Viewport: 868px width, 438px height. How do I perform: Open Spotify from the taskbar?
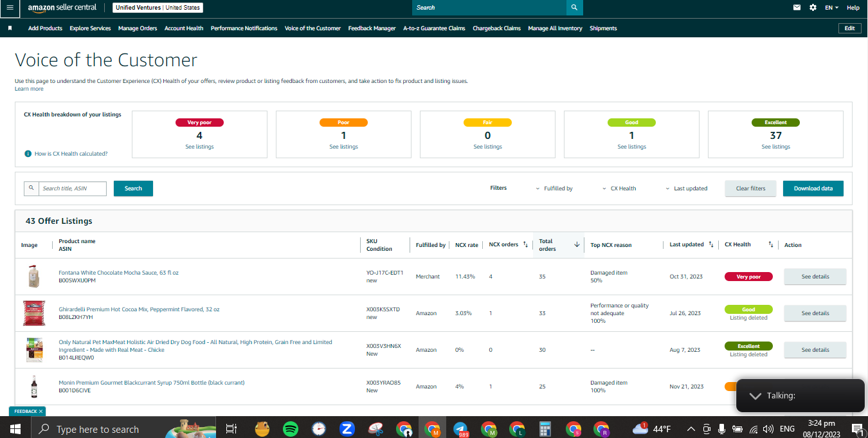pyautogui.click(x=290, y=428)
